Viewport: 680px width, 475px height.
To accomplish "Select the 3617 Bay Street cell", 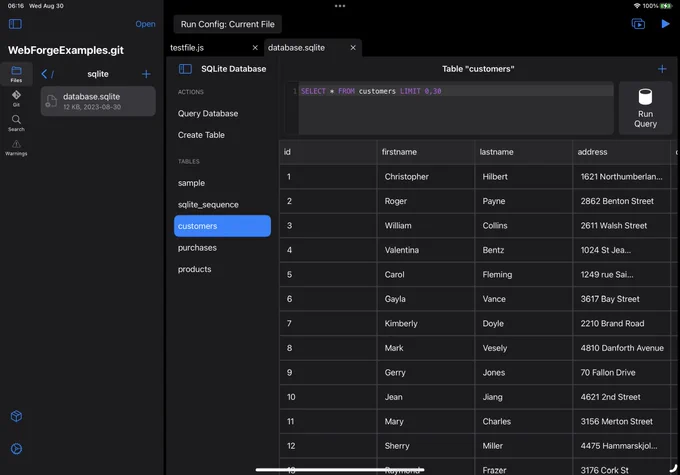I will point(621,299).
